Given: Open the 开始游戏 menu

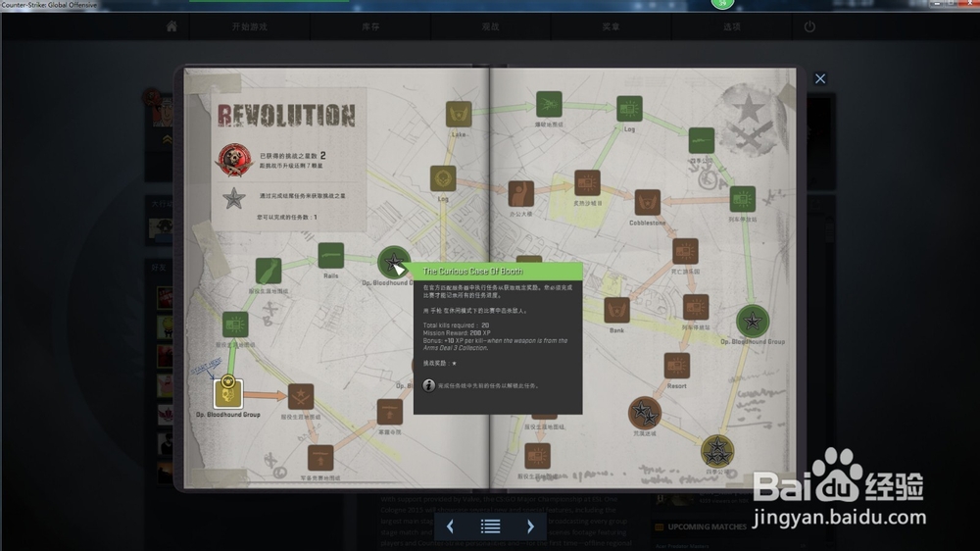Looking at the screenshot, I should (x=249, y=26).
